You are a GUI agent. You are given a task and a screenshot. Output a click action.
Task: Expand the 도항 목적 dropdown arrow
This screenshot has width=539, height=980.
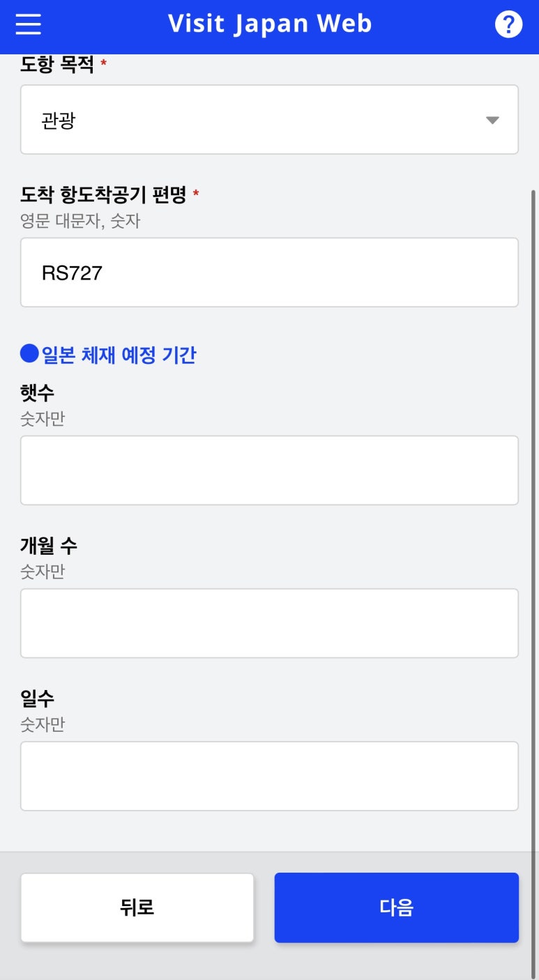tap(492, 120)
